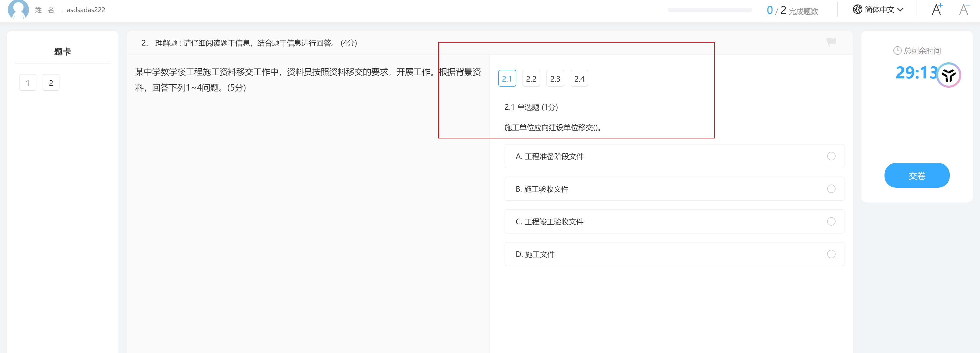This screenshot has height=353, width=980.
Task: Go to question 1 in 题卡
Action: [28, 83]
